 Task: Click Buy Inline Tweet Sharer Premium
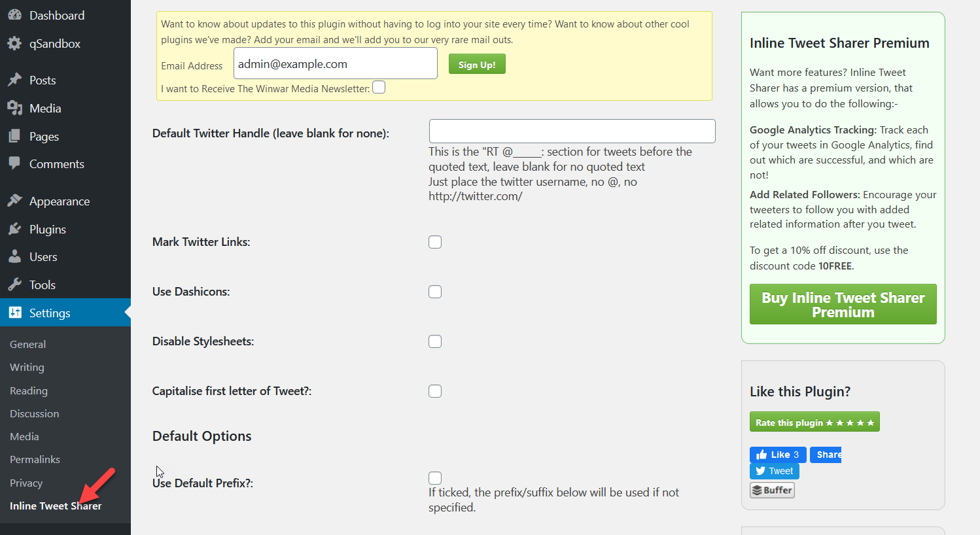(x=843, y=304)
